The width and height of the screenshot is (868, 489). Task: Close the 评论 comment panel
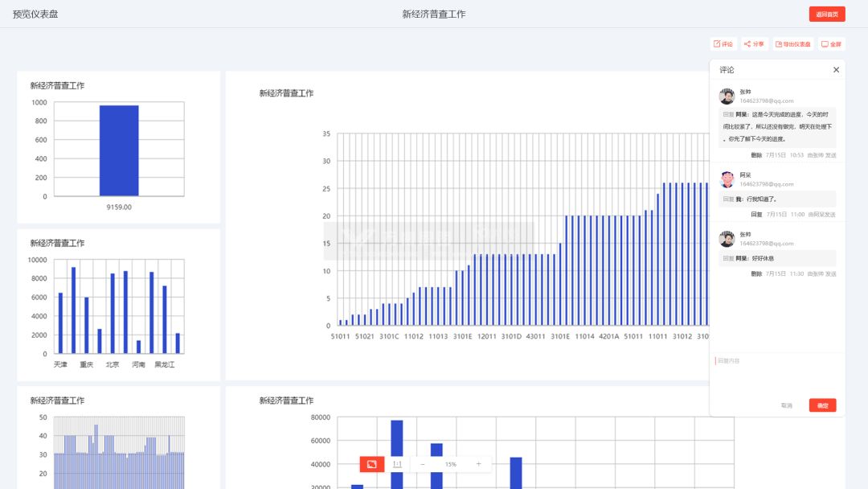[836, 70]
